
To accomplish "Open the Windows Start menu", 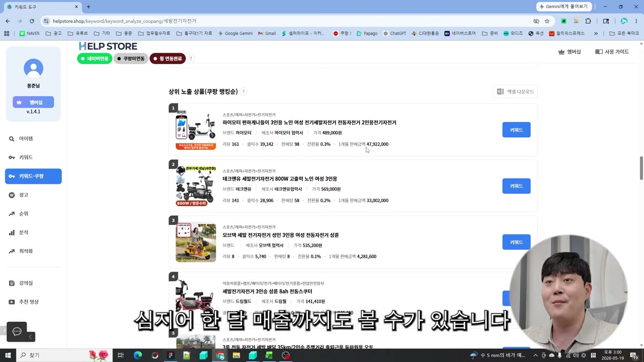I will (8, 355).
